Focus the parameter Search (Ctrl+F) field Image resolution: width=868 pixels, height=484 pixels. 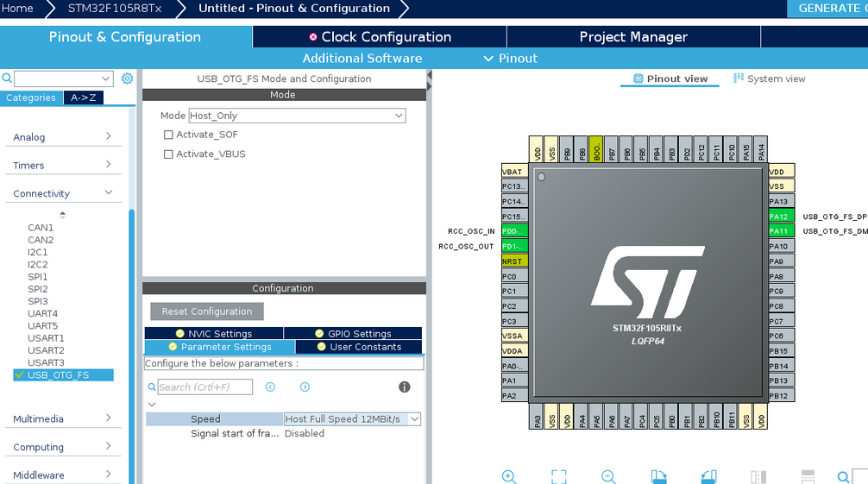(x=204, y=387)
